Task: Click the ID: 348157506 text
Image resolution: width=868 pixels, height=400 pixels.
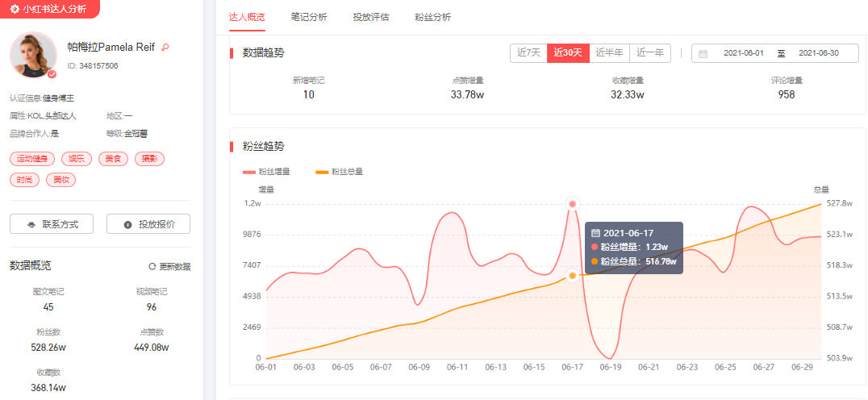Action: click(93, 66)
